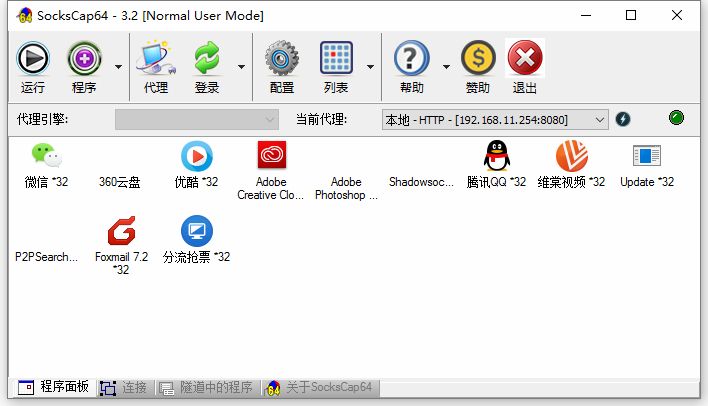Click the 程序 (Program) add icon
708x406 pixels.
pos(84,59)
